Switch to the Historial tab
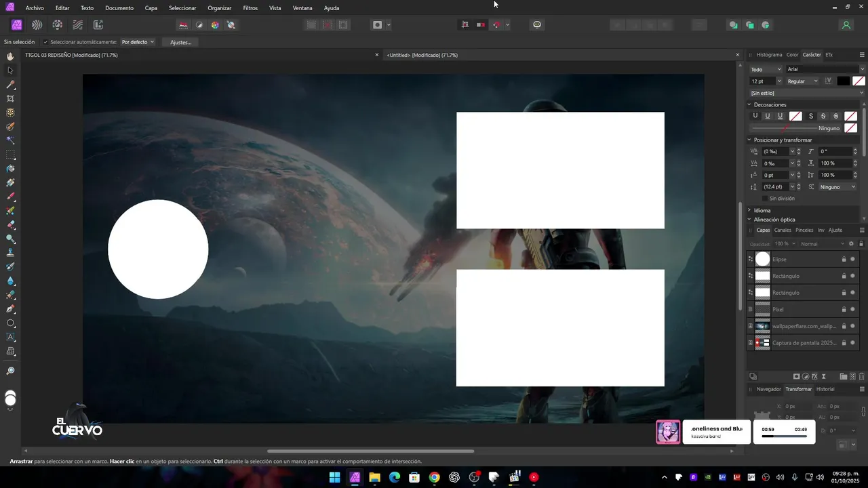 click(x=825, y=390)
